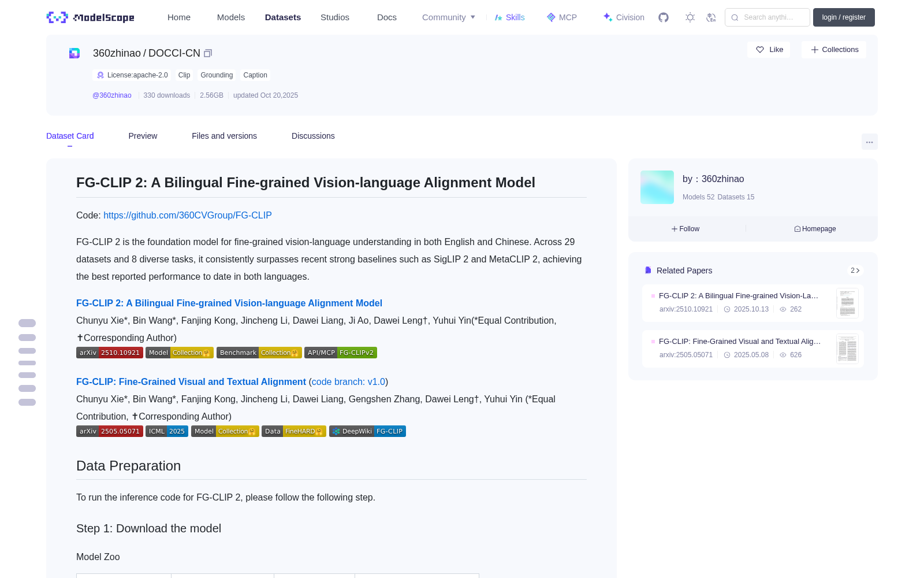The width and height of the screenshot is (924, 578).
Task: Open Docs in navigation bar
Action: tap(387, 17)
